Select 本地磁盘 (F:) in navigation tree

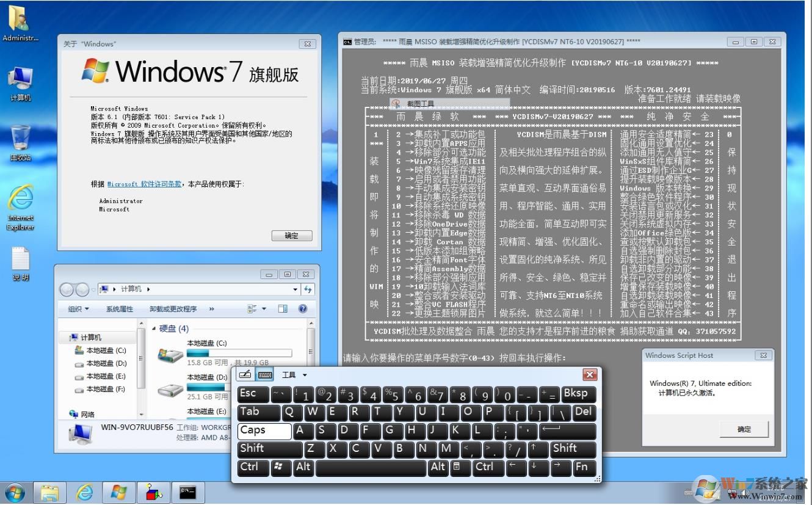(x=100, y=389)
